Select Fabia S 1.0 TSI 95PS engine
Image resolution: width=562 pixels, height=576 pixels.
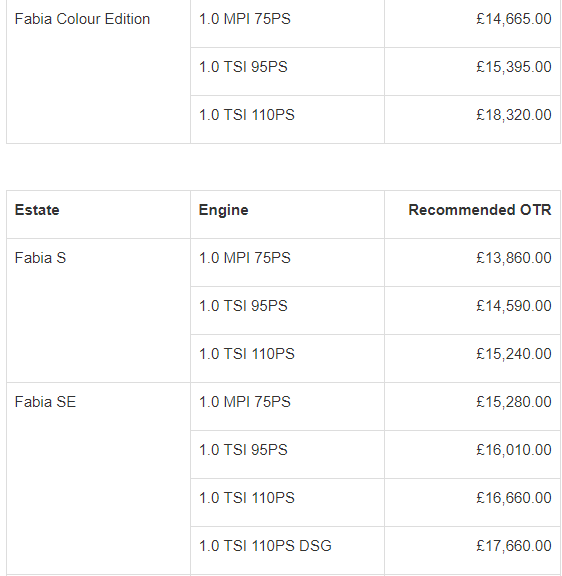point(243,306)
